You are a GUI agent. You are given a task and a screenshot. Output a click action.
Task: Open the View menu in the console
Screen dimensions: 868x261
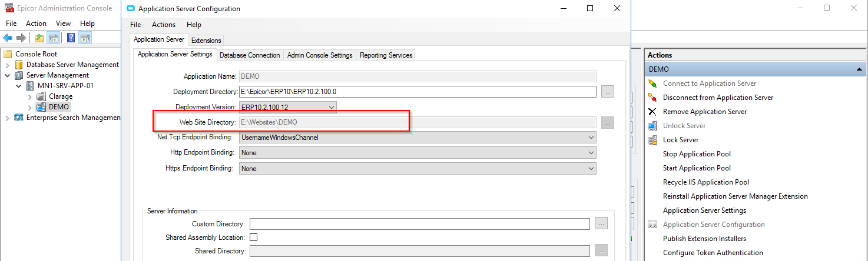[63, 24]
